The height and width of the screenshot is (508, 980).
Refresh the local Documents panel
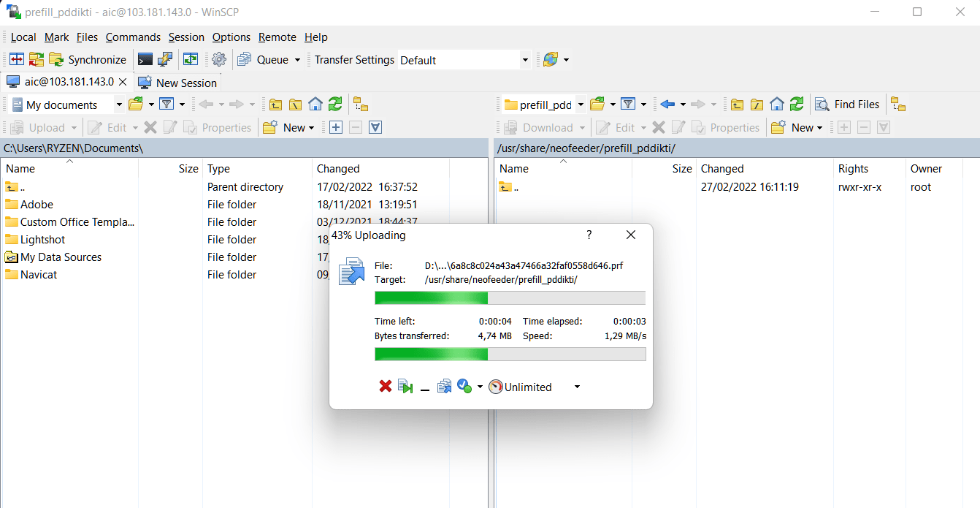335,105
